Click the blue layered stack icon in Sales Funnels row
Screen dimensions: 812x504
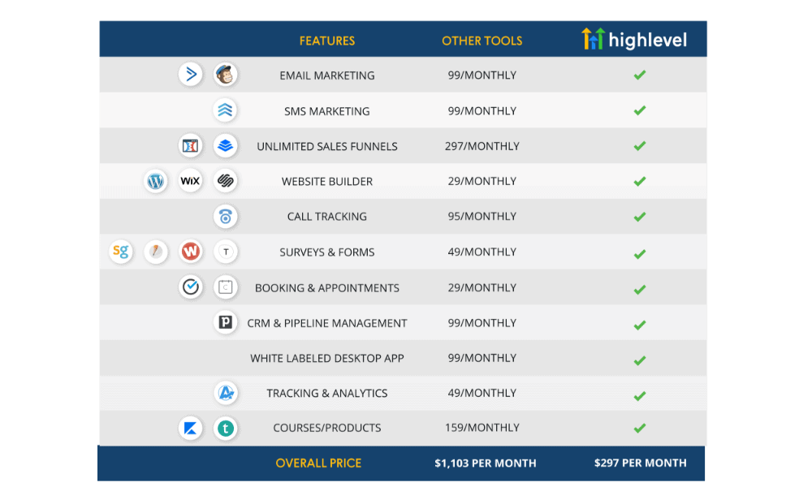pyautogui.click(x=225, y=146)
